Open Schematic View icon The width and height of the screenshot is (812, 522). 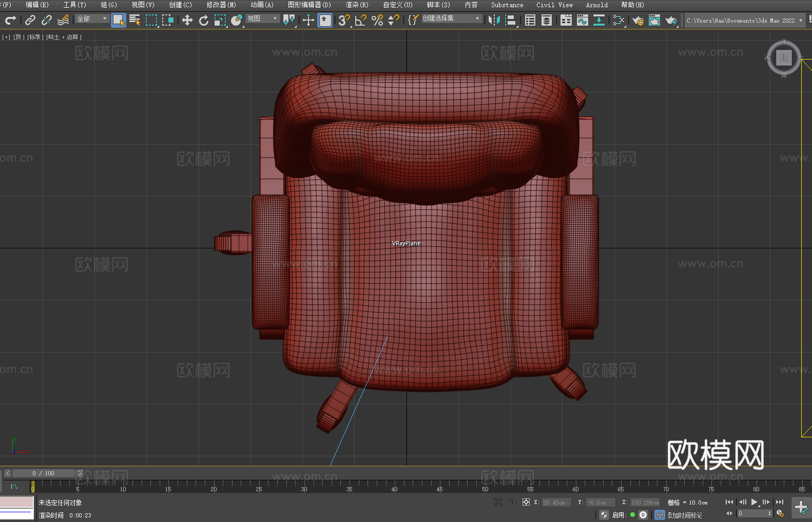click(618, 20)
